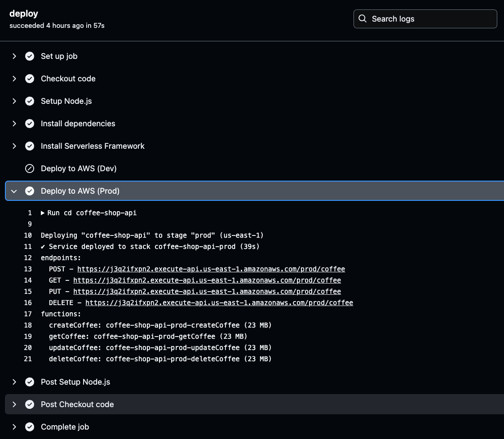Screen dimensions: 504x439
Task: Select the skipped Deploy to AWS (Dev) step
Action: pyautogui.click(x=79, y=169)
